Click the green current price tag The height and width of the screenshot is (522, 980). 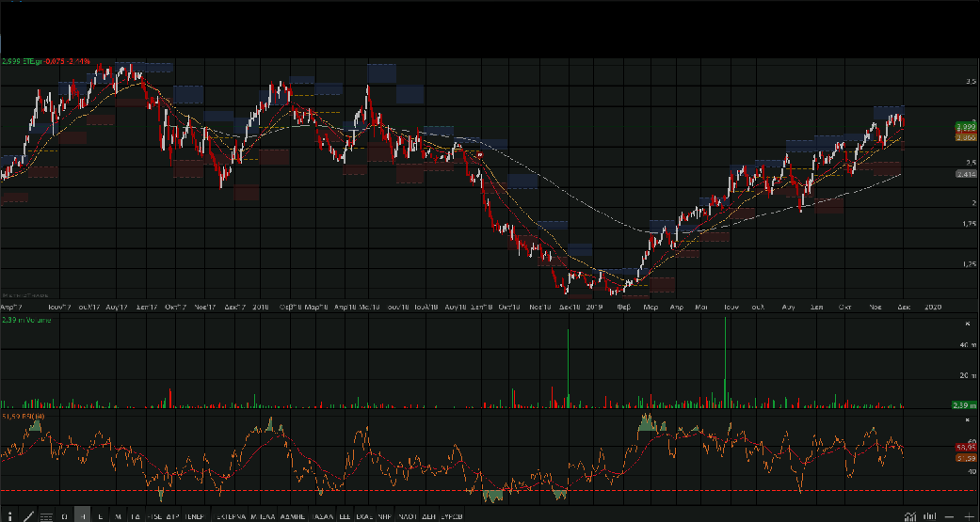tap(965, 126)
